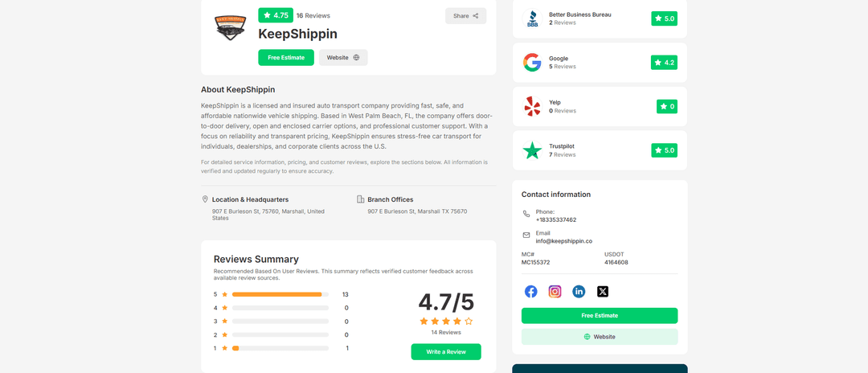Click the 'About KeepShippin' heading
The image size is (868, 373).
click(238, 89)
